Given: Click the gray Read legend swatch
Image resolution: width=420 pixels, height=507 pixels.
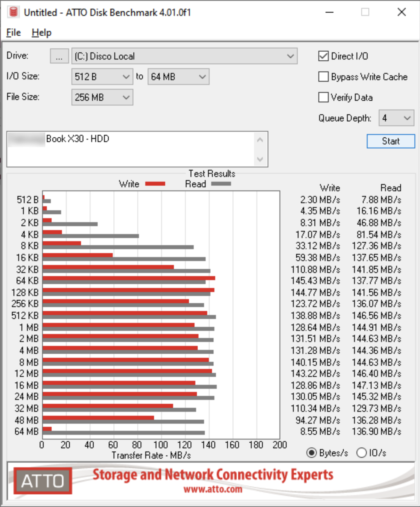Looking at the screenshot, I should [221, 184].
